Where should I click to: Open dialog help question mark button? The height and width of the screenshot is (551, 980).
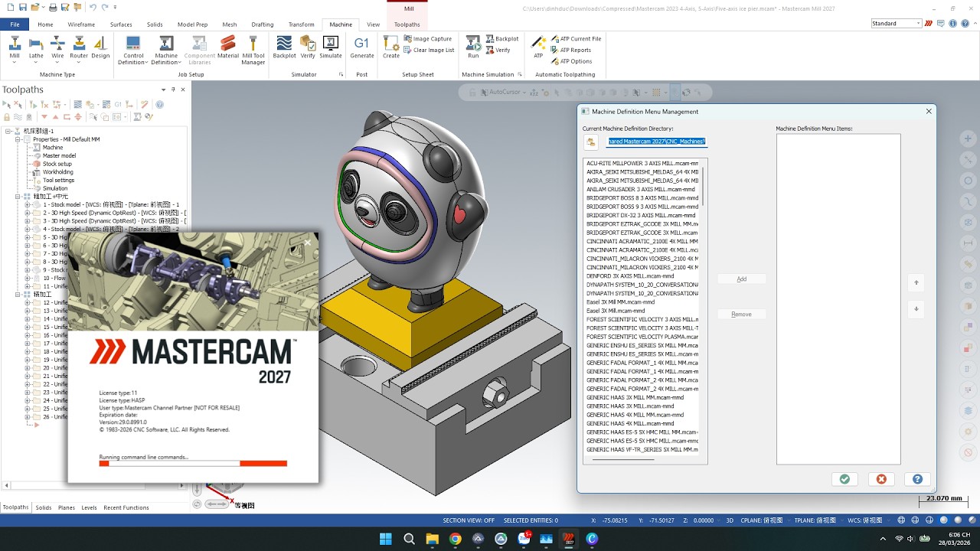(917, 479)
